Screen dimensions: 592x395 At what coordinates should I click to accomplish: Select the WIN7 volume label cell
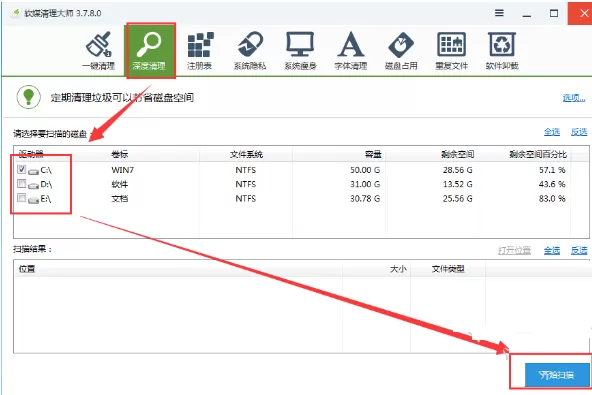(122, 170)
